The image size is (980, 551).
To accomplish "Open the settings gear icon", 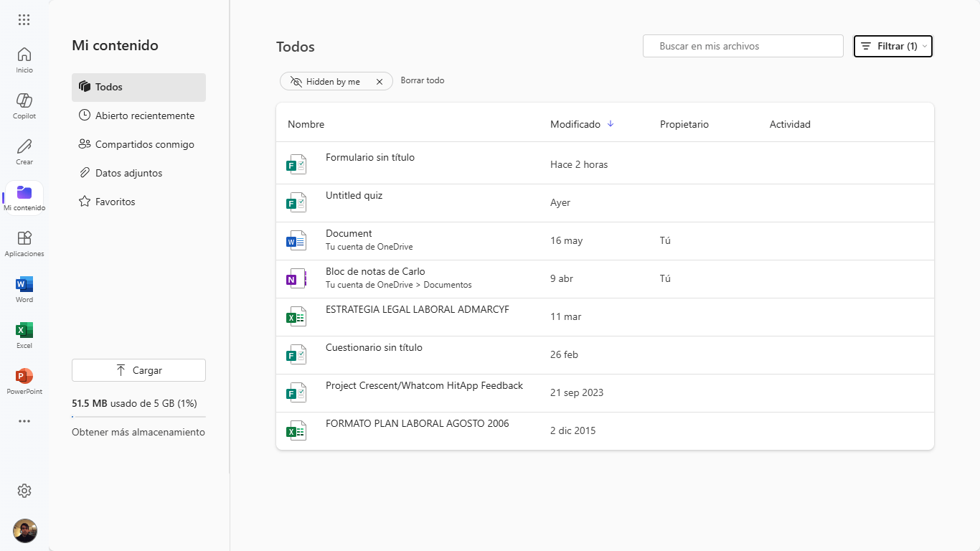I will tap(24, 491).
